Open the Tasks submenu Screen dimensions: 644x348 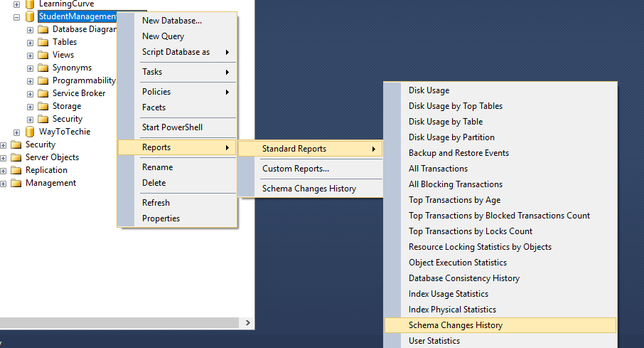point(152,72)
